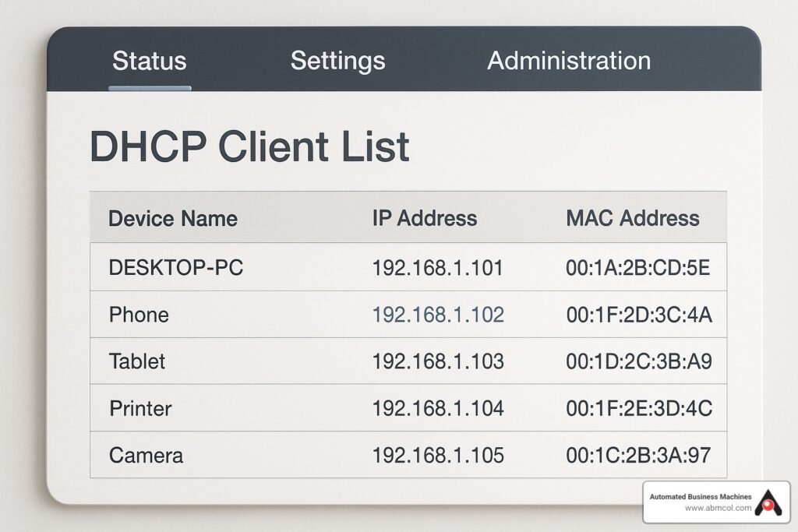Switch to the Status tab

point(149,61)
